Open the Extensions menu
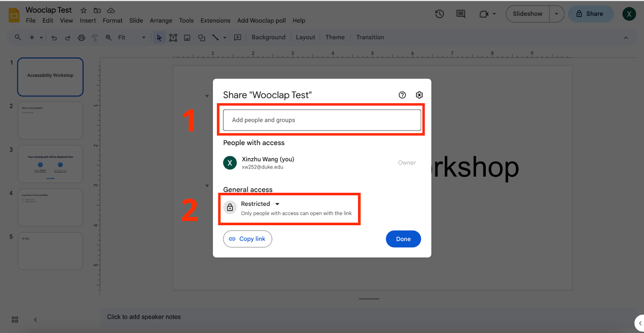The height and width of the screenshot is (333, 644). 215,21
